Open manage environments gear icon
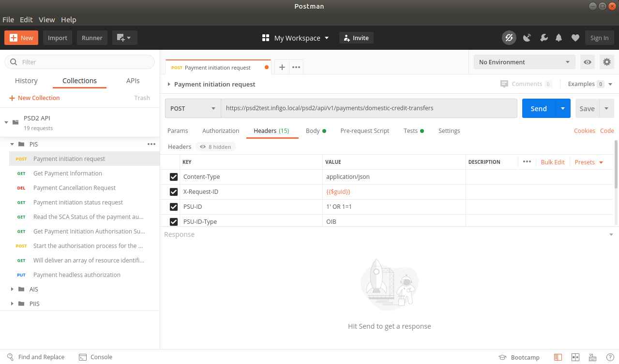619x364 pixels. click(x=606, y=62)
